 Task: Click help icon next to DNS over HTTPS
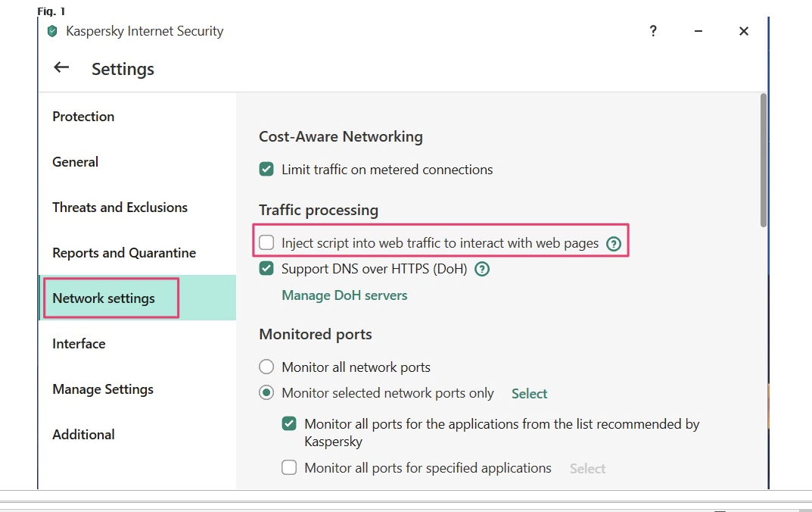(482, 269)
